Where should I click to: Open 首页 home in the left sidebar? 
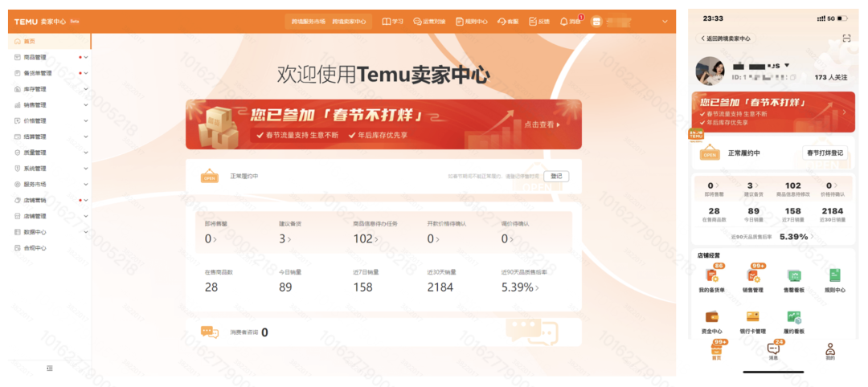[49, 42]
